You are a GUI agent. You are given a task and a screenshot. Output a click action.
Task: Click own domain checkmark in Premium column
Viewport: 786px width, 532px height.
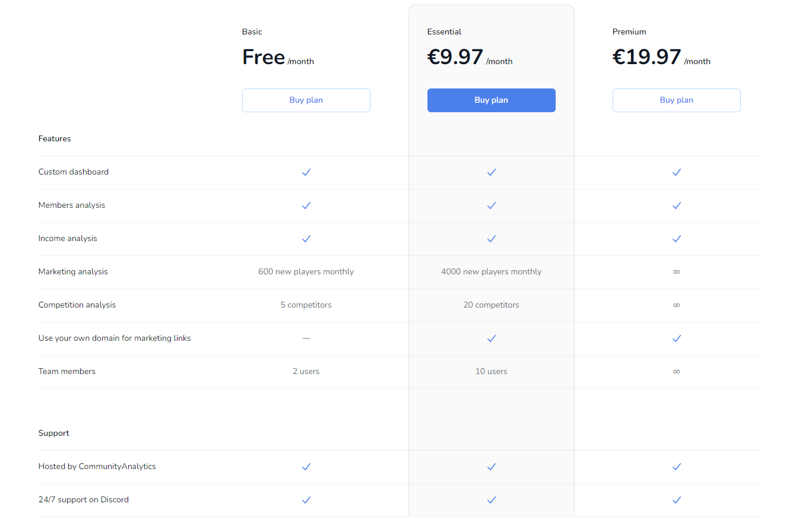[x=677, y=338]
